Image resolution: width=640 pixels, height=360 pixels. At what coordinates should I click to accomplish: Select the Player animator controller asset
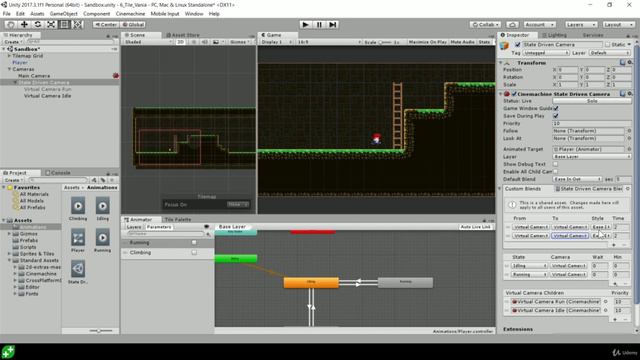(x=78, y=240)
